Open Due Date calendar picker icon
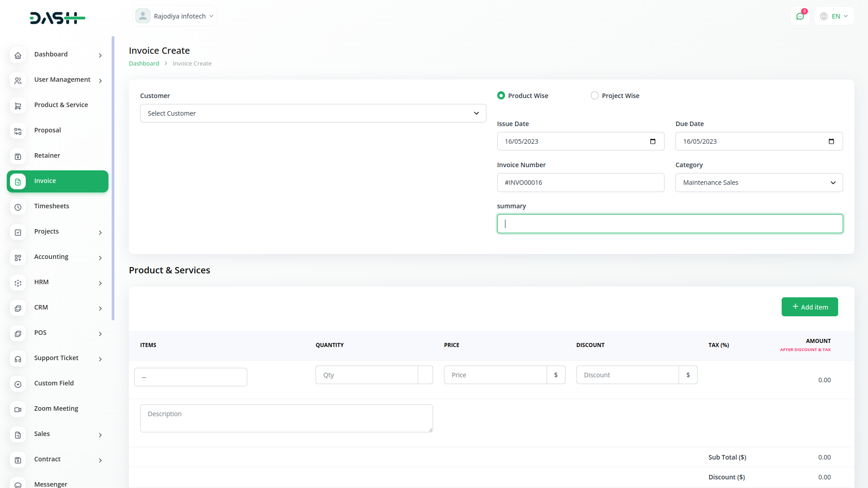The height and width of the screenshot is (488, 868). pyautogui.click(x=831, y=141)
